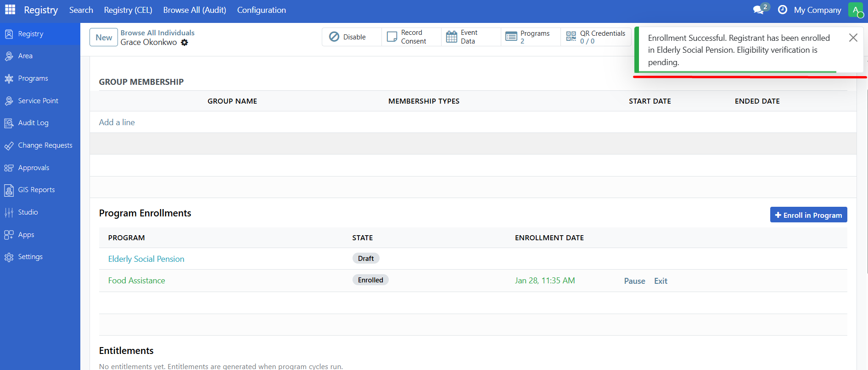
Task: Open the Registry (CEL) menu
Action: tap(128, 10)
